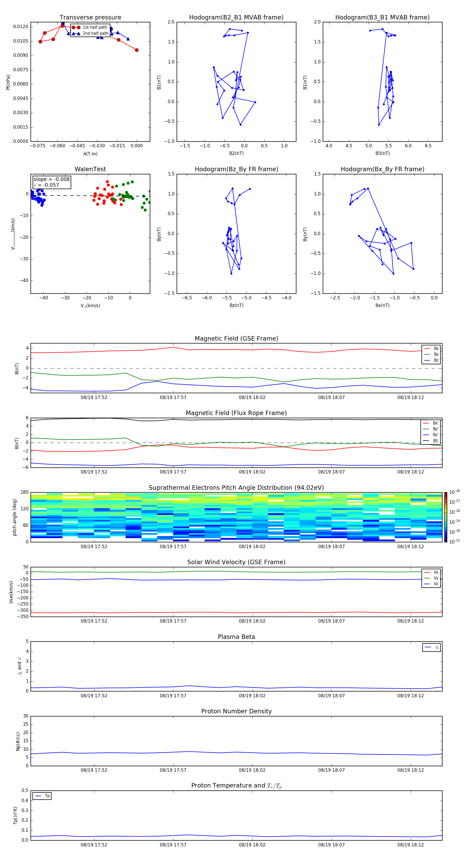Click '08/19 17:52' tick under GSE Magnetic Field

(94, 398)
